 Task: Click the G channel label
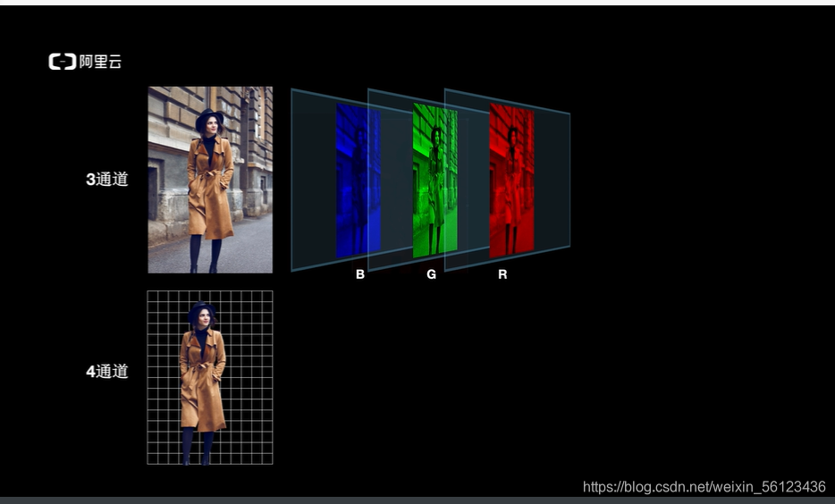pyautogui.click(x=431, y=274)
